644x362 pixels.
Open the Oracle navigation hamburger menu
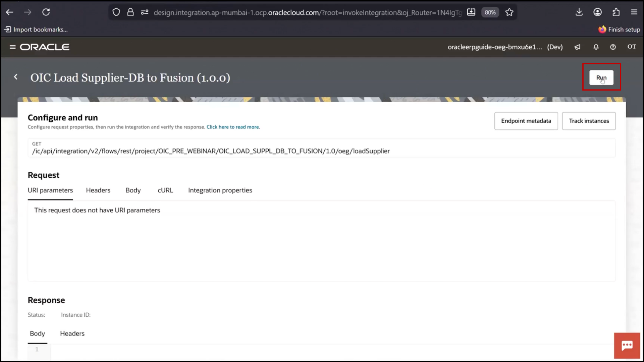click(x=12, y=47)
